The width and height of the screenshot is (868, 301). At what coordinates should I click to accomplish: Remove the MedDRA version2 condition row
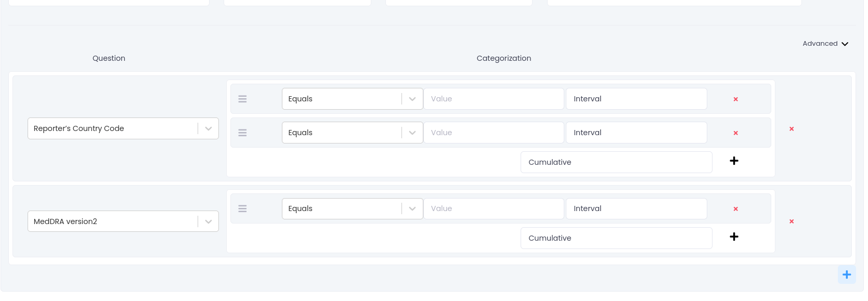click(x=735, y=209)
